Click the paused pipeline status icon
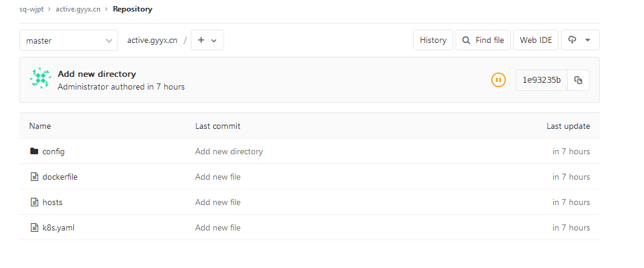This screenshot has height=268, width=644. click(498, 80)
